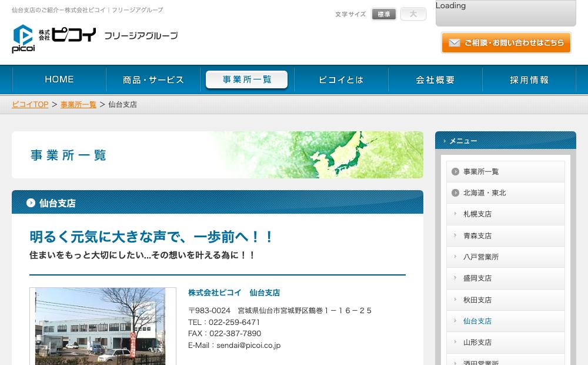Set text size to 標準
The width and height of the screenshot is (588, 365).
pyautogui.click(x=383, y=14)
